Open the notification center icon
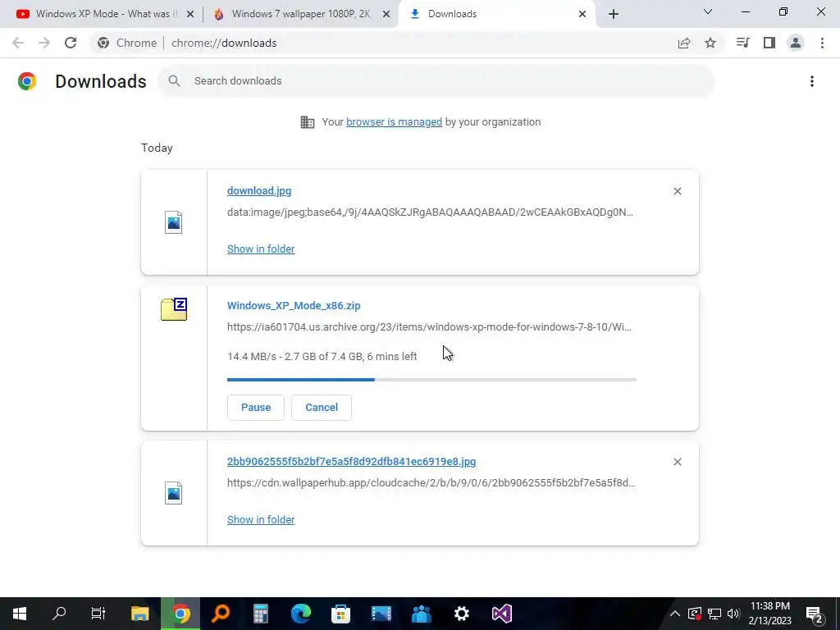The height and width of the screenshot is (630, 840). click(x=815, y=614)
